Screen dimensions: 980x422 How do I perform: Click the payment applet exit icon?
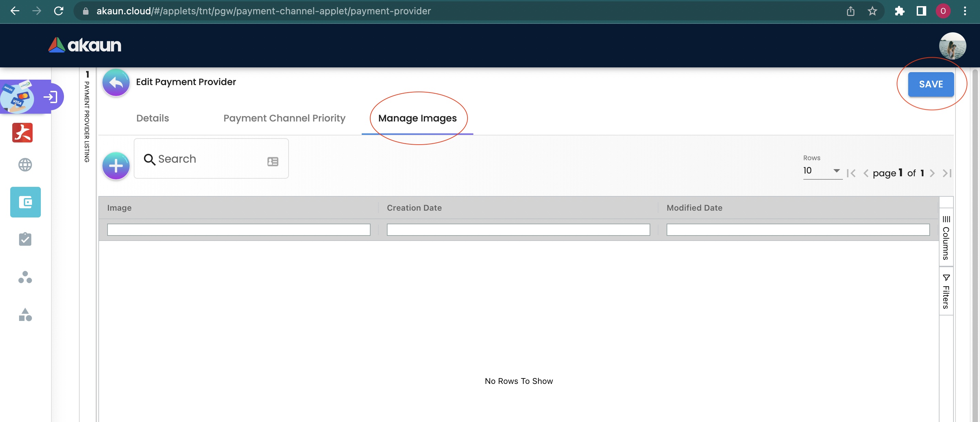click(x=51, y=97)
